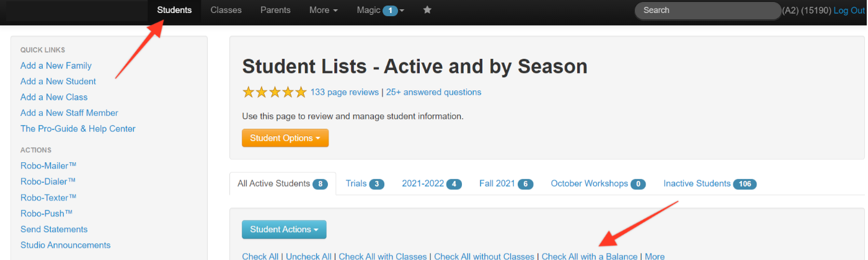Select the All Active Students tab
The width and height of the screenshot is (868, 260).
pos(283,184)
